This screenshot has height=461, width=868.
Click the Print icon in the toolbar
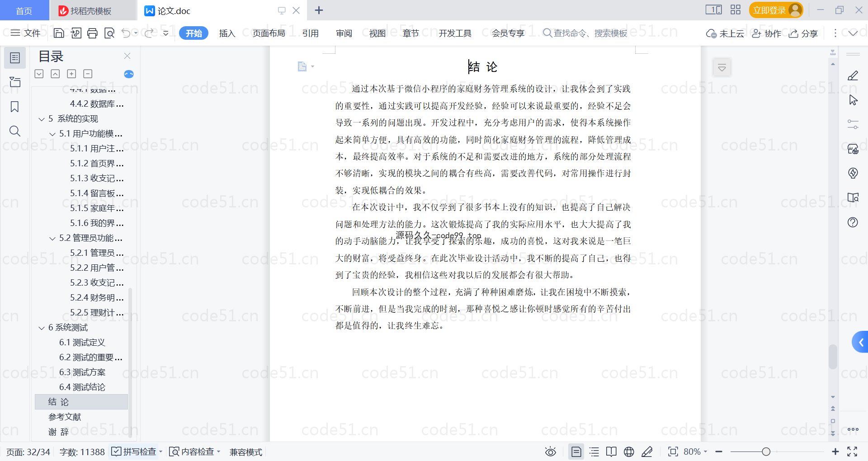tap(92, 33)
